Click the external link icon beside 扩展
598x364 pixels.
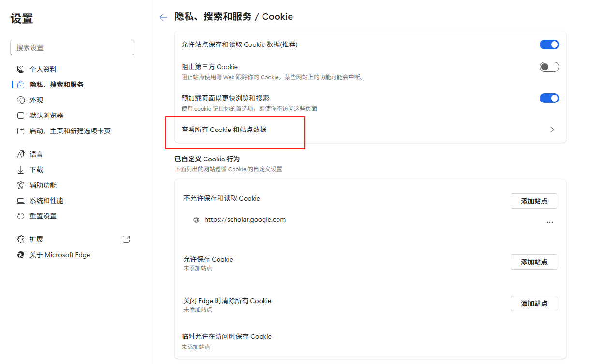pos(126,239)
